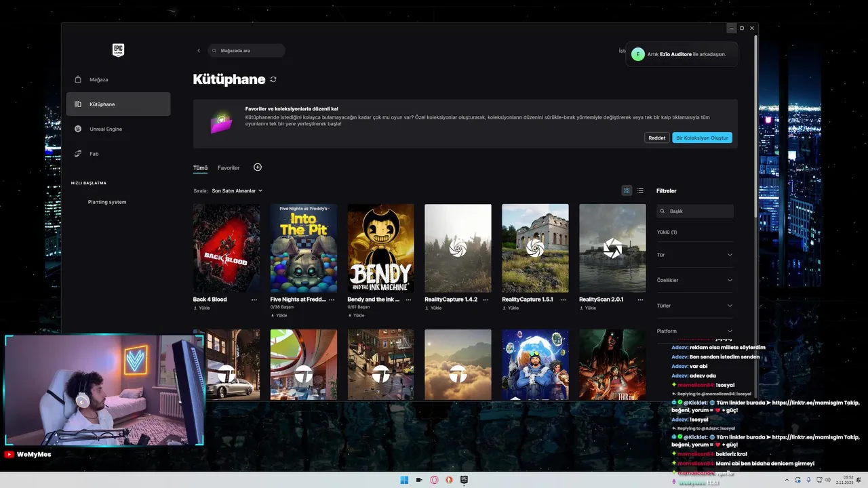The image size is (868, 488).
Task: Expand the Özellikler filter
Action: (695, 280)
